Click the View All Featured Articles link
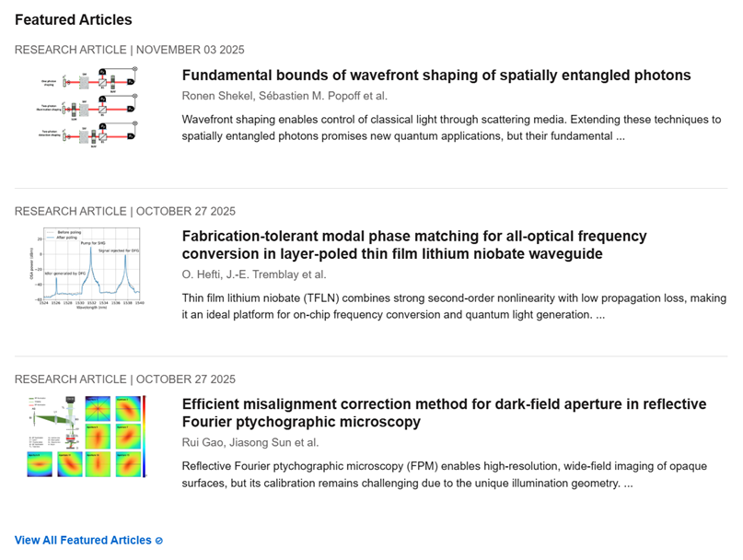 (x=83, y=541)
